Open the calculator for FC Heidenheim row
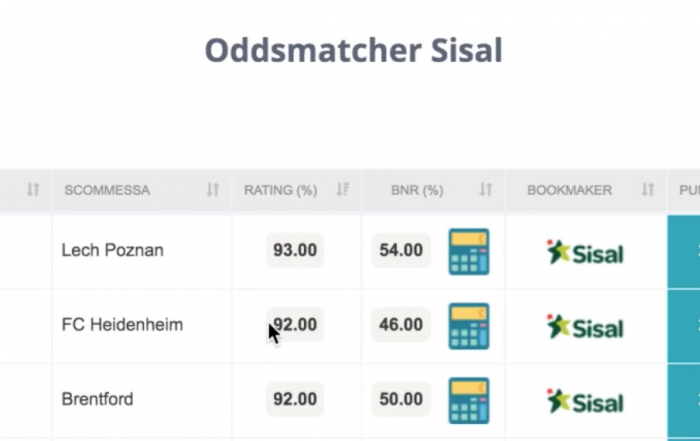700x441 pixels. click(x=469, y=326)
